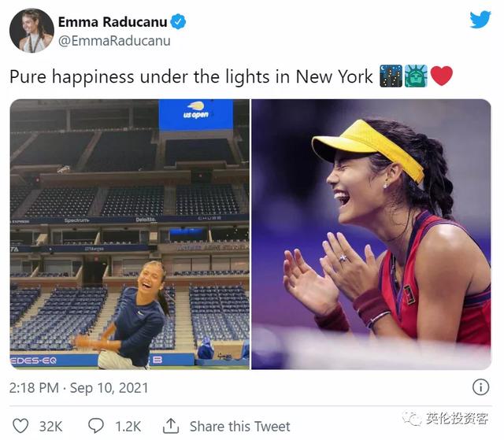The width and height of the screenshot is (504, 440).
Task: Click the share upload arrow icon
Action: [x=171, y=426]
